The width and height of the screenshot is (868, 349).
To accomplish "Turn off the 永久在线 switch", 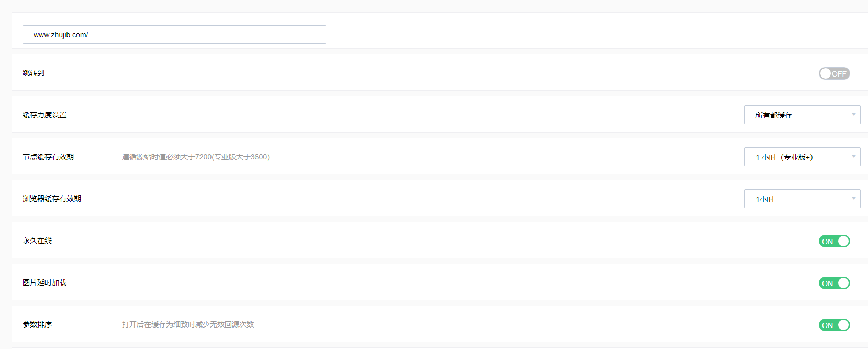I will coord(834,241).
